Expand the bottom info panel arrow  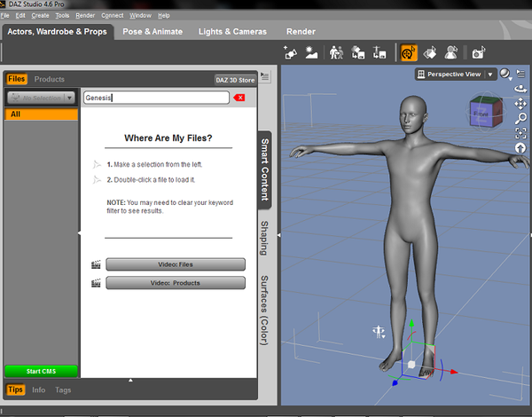(130, 381)
